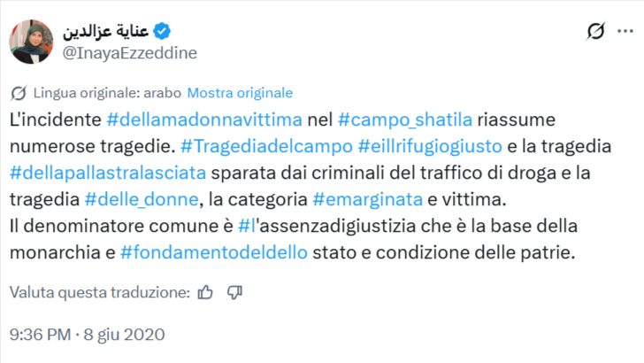644x363 pixels.
Task: Open the @InayaEzzeddine handle
Action: coord(127,53)
